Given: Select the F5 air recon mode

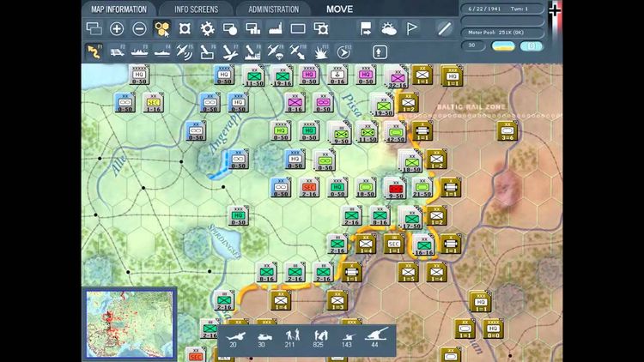Looking at the screenshot, I should click(185, 52).
